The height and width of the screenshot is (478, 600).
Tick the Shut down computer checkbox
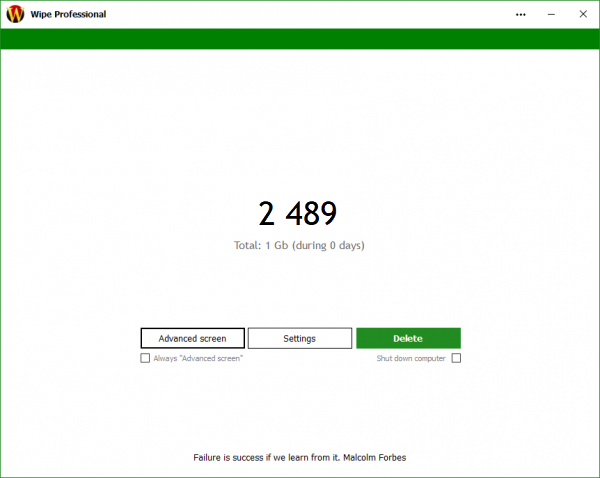(x=456, y=358)
